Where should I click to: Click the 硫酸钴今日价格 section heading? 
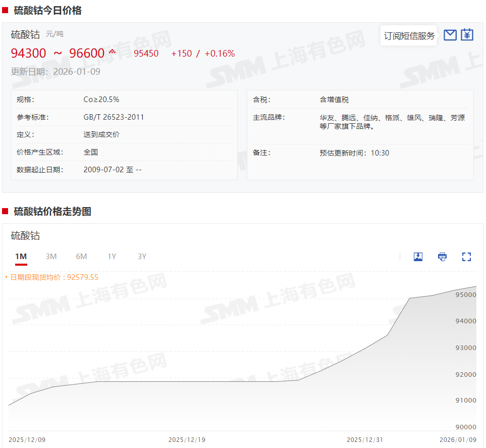pos(47,11)
